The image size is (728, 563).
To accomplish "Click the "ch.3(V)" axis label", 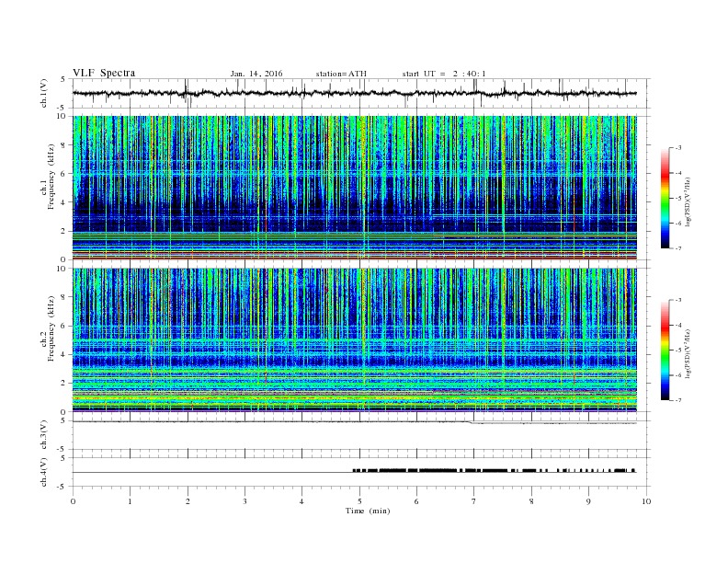I will 44,435.
